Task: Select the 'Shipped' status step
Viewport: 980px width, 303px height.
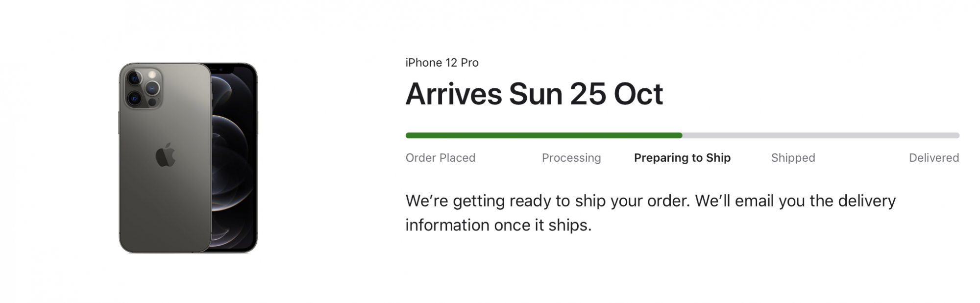Action: pos(792,158)
